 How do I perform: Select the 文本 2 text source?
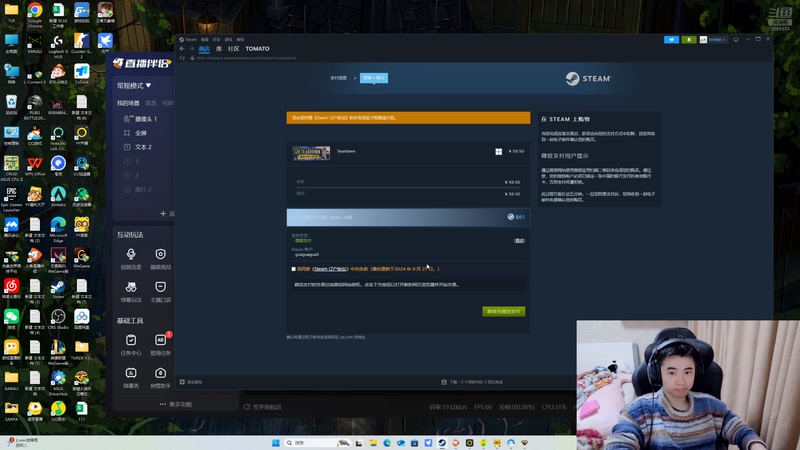coord(138,147)
